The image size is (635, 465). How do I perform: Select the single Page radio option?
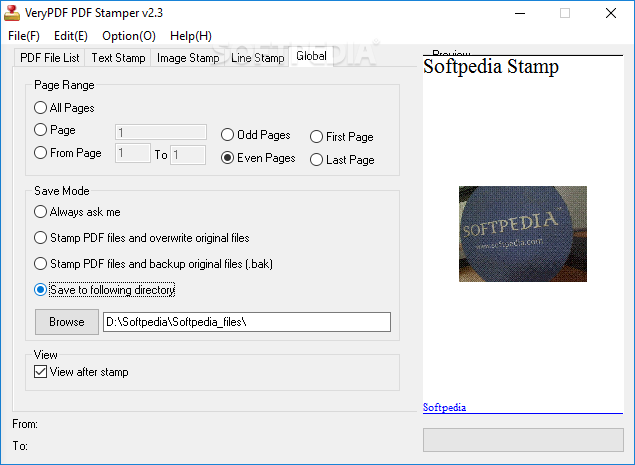coord(55,130)
